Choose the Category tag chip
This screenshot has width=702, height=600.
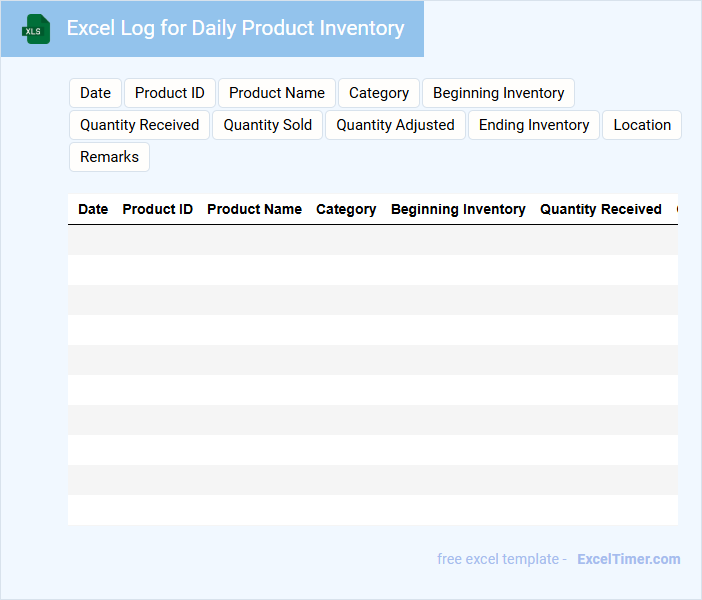[x=379, y=93]
